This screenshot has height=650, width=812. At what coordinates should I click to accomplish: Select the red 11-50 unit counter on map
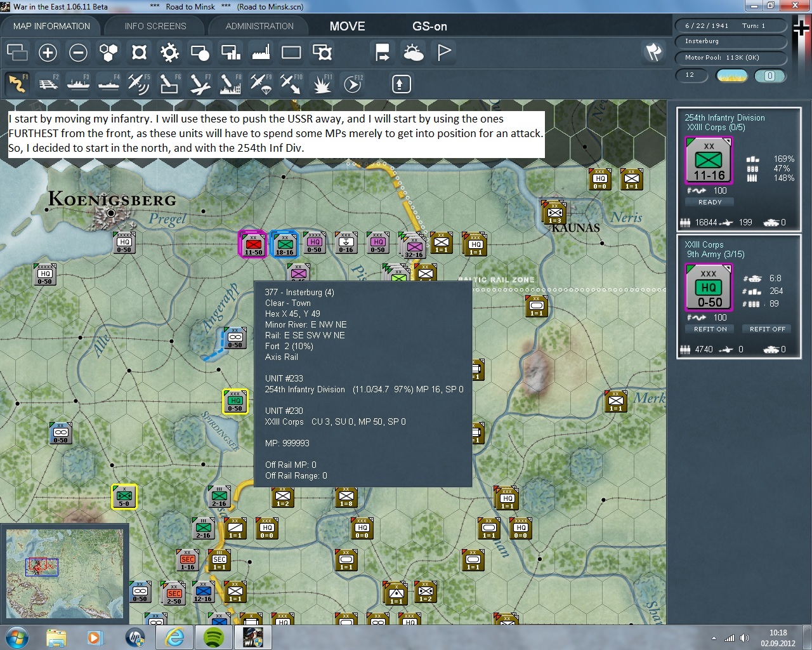tap(252, 245)
